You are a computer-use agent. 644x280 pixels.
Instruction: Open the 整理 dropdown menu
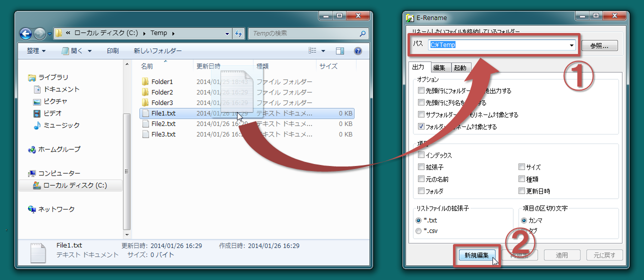click(x=36, y=51)
